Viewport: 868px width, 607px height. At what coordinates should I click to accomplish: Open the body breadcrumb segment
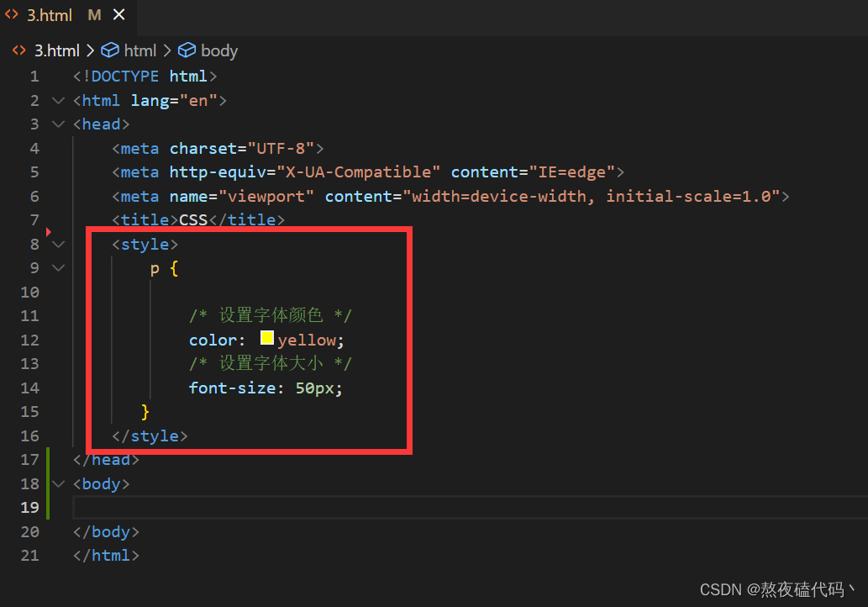tap(219, 50)
